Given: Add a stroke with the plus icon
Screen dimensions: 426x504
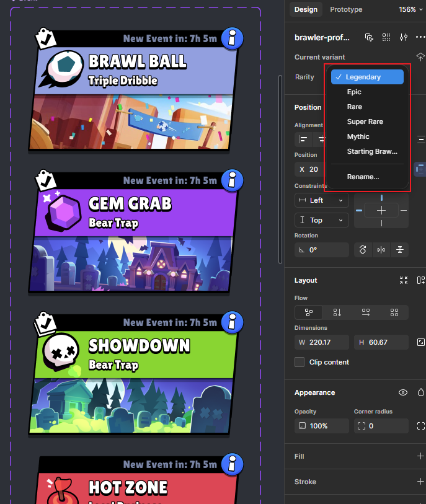Looking at the screenshot, I should click(420, 482).
